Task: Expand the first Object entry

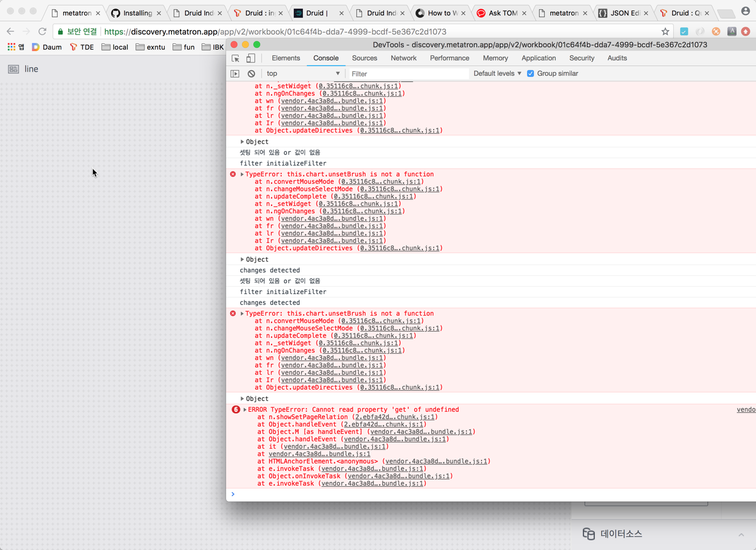Action: (x=242, y=142)
